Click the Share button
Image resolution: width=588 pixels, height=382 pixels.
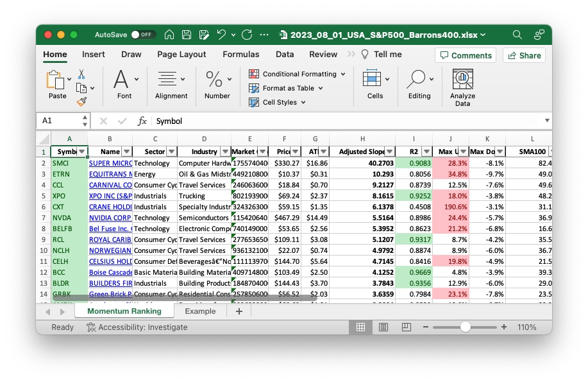pos(524,55)
